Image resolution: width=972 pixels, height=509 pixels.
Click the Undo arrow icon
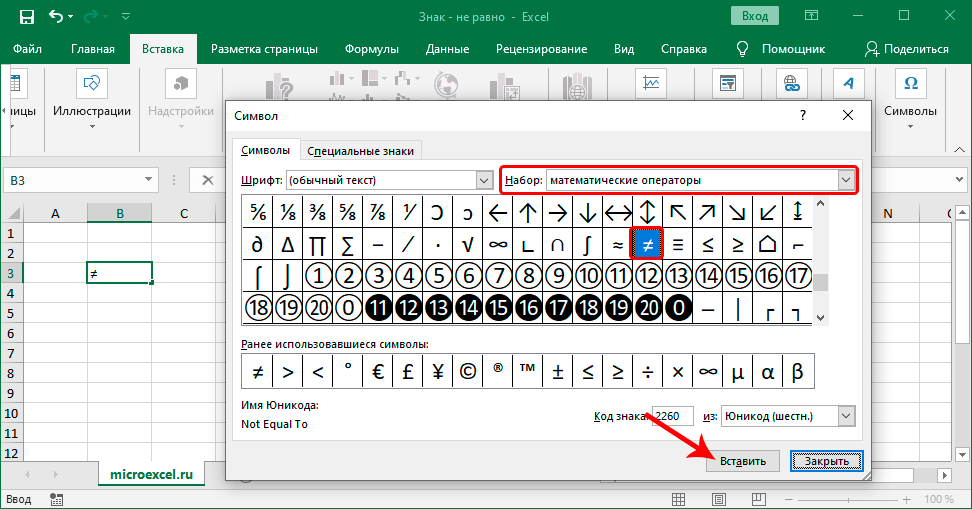57,17
